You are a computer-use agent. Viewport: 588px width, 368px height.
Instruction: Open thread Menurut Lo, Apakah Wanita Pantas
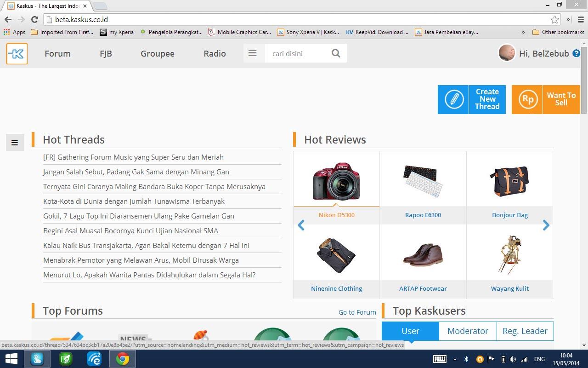(x=149, y=275)
